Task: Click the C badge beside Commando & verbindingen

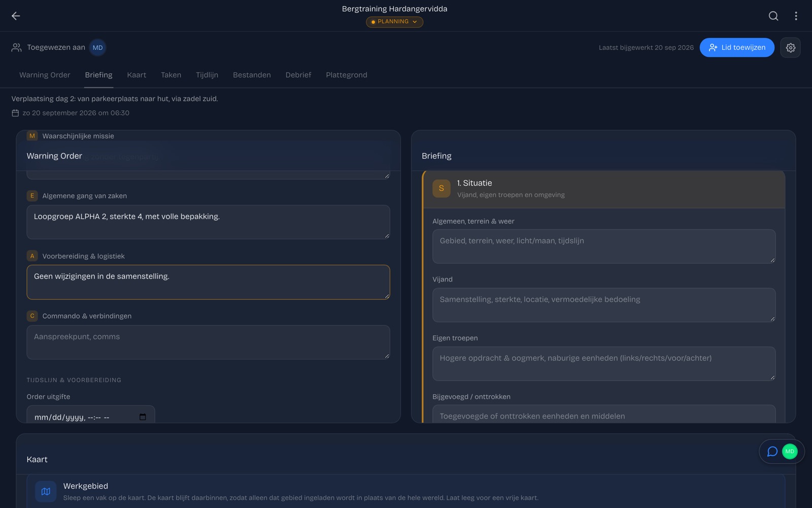Action: point(32,316)
